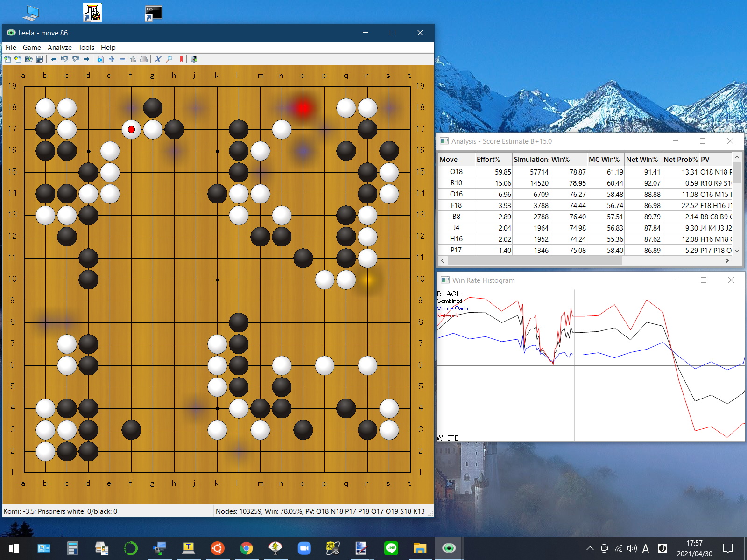The image size is (747, 560).
Task: Click the blue X score icon
Action: click(158, 59)
